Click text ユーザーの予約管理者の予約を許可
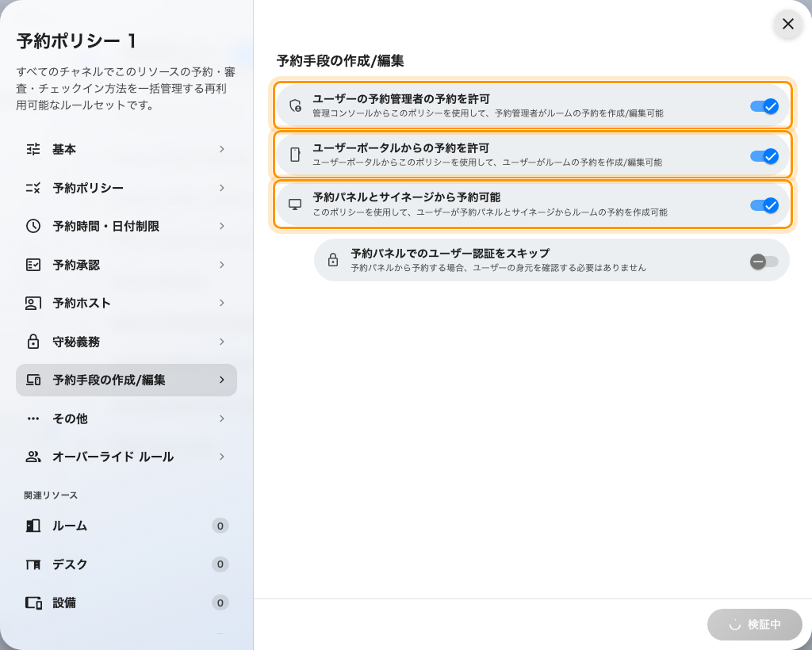Screen dimensions: 812x650 (400, 99)
